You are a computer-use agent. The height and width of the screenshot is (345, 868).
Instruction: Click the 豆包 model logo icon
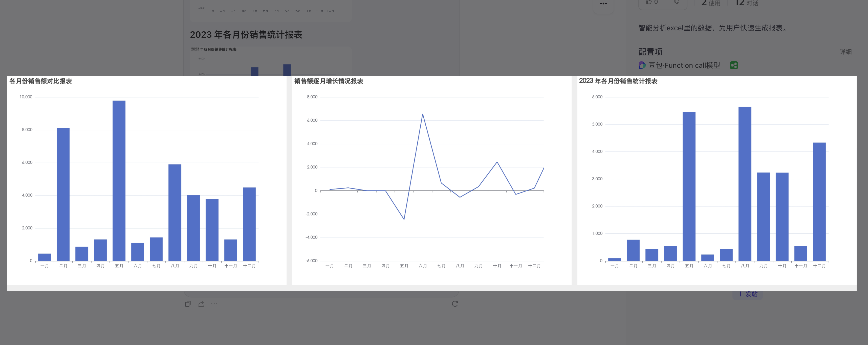[x=642, y=65]
